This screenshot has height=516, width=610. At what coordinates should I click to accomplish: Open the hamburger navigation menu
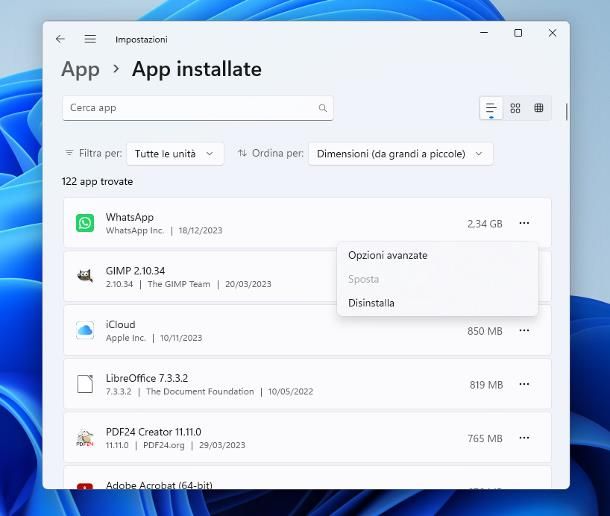pos(90,39)
